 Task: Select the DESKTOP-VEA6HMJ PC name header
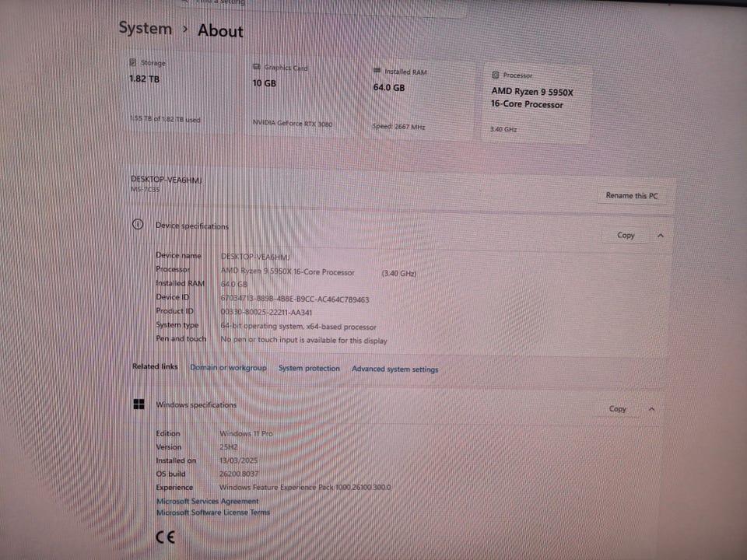(x=167, y=180)
